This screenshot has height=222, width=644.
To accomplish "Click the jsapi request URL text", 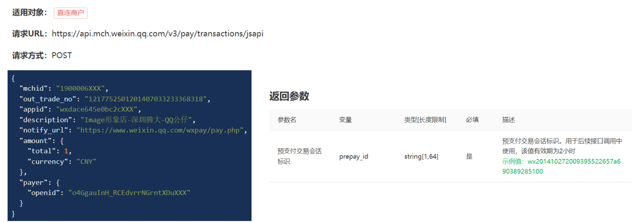I will (x=157, y=34).
